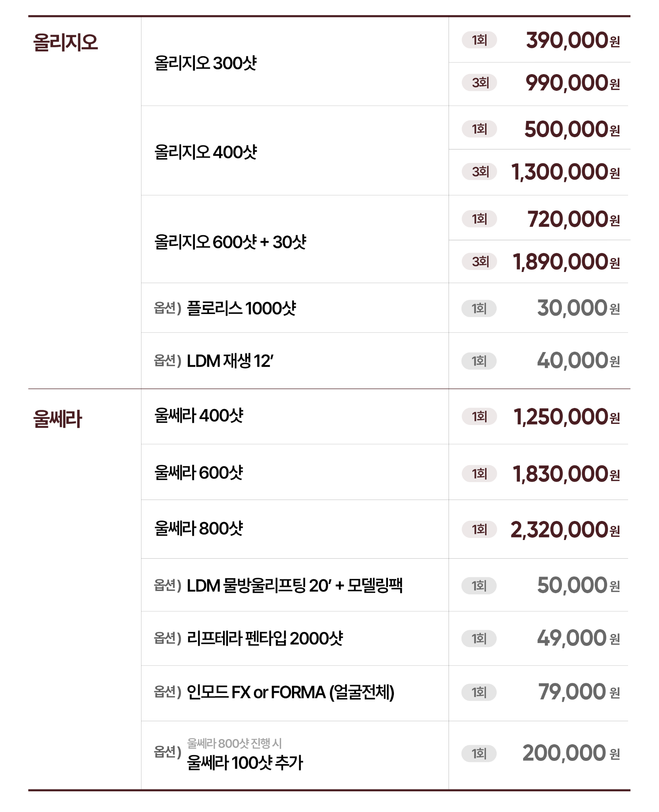
Task: Select the LDM 재생 12' option
Action: tap(230, 361)
